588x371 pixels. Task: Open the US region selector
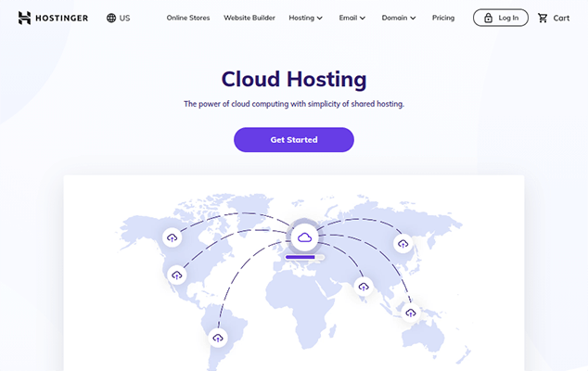pyautogui.click(x=118, y=18)
